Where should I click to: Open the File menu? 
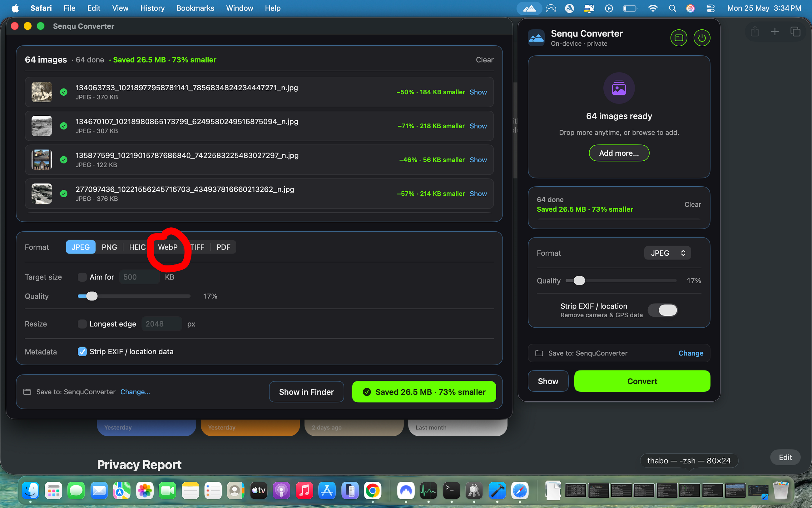coord(69,8)
